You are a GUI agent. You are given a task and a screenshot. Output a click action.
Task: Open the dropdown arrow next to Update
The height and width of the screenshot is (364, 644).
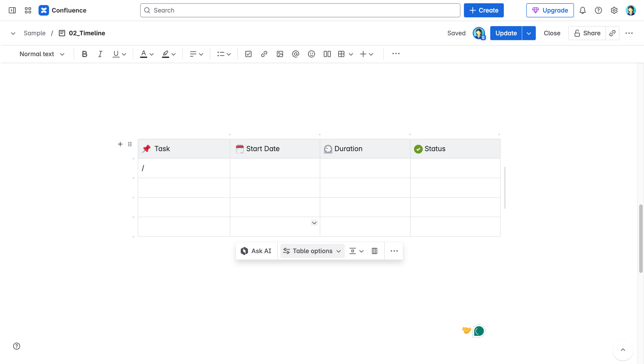pyautogui.click(x=529, y=33)
